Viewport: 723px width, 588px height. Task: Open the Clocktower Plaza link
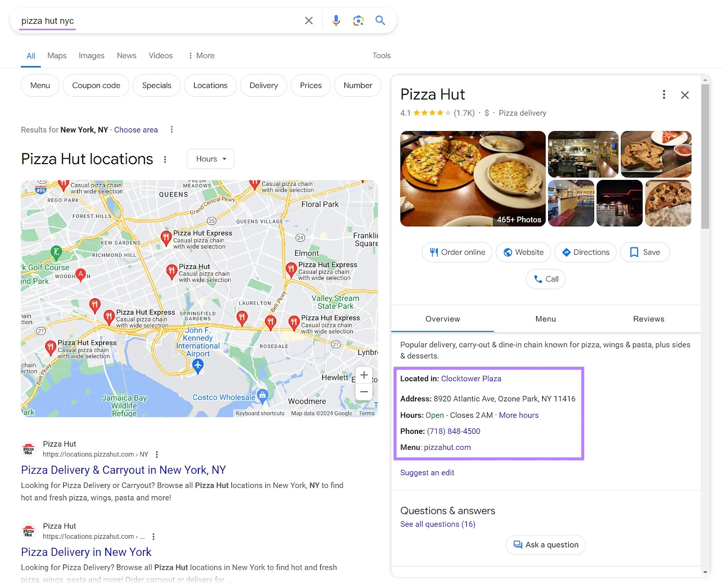[x=471, y=379]
